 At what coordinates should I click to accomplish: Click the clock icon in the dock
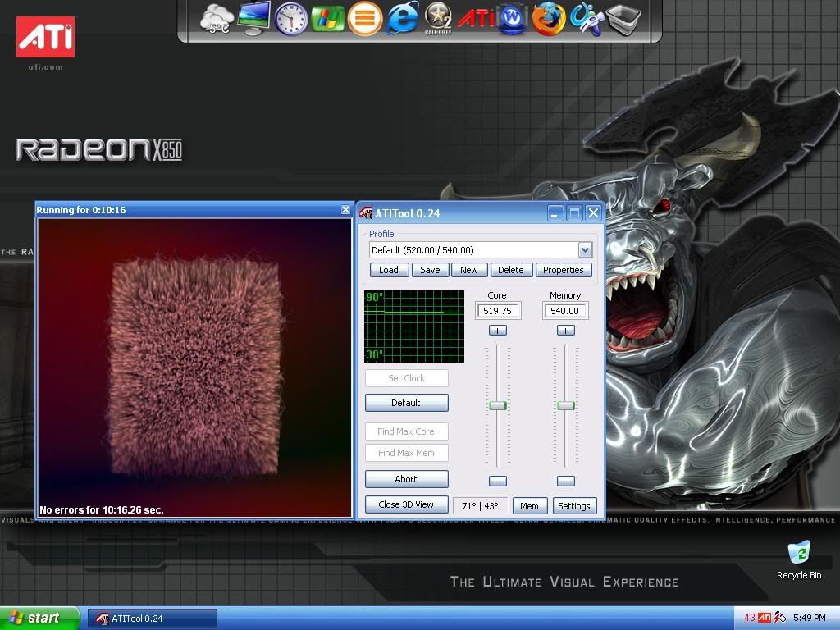[290, 18]
